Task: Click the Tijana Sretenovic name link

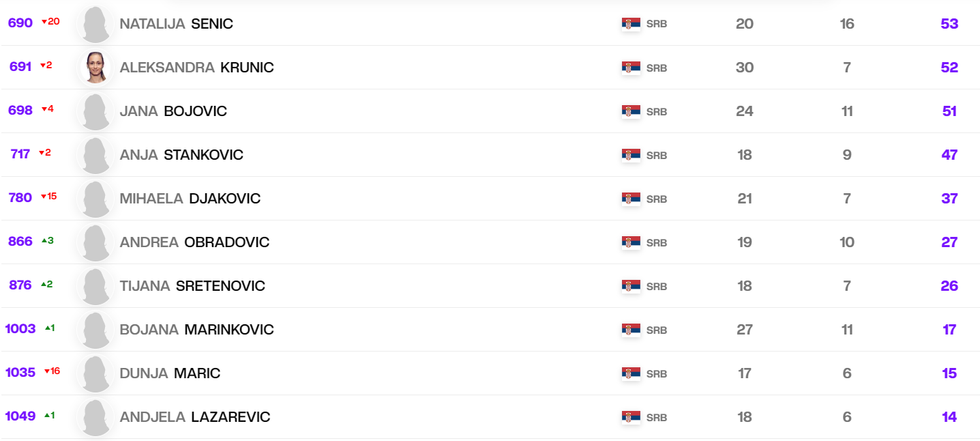Action: tap(192, 286)
